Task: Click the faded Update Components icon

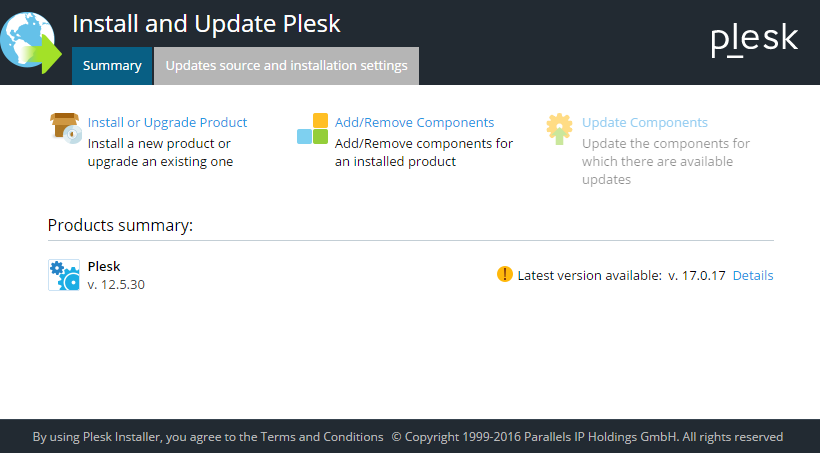Action: click(559, 129)
